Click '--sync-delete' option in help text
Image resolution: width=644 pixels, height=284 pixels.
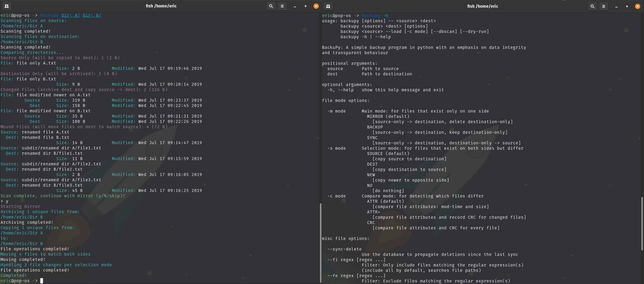[x=344, y=249]
